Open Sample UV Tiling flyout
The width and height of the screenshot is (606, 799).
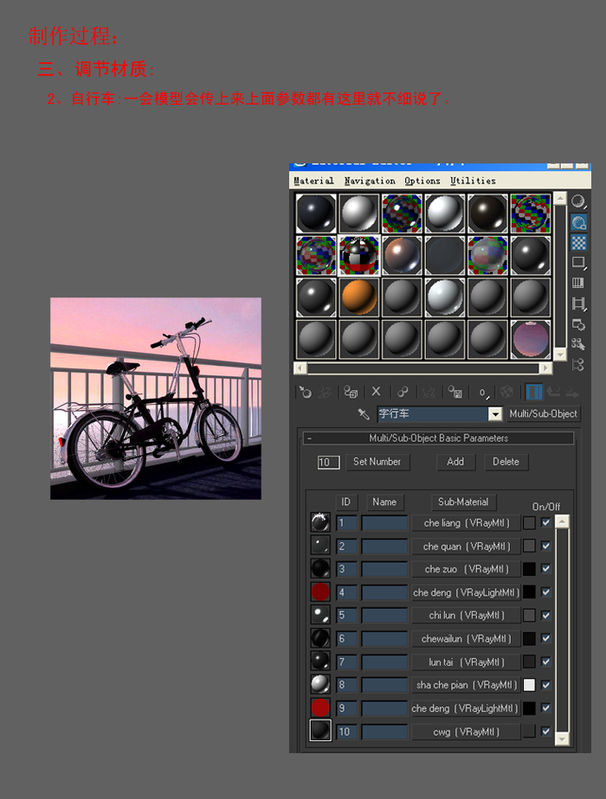pos(578,263)
